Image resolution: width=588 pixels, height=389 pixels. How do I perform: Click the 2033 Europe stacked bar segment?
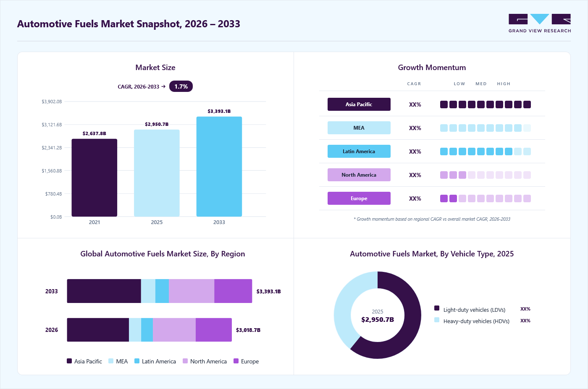[233, 291]
